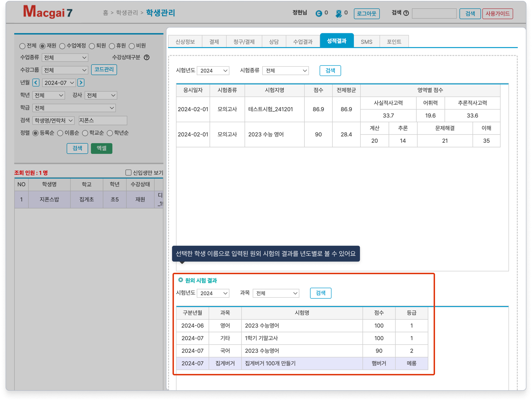The image size is (532, 401).
Task: Switch to the SMS tab
Action: pyautogui.click(x=366, y=42)
